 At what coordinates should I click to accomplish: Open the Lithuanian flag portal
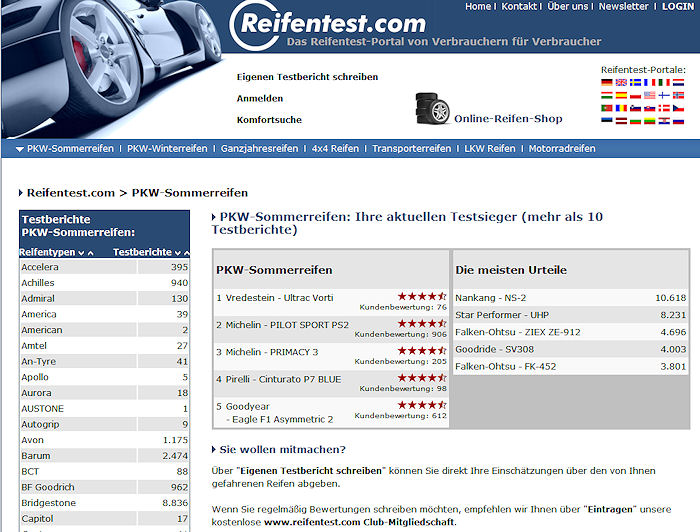[650, 121]
